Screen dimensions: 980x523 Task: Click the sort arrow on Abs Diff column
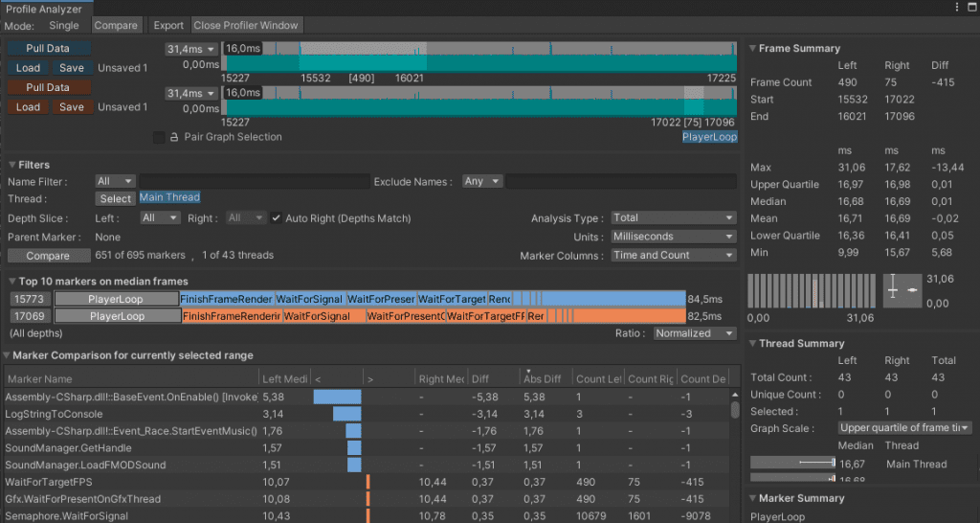[528, 372]
